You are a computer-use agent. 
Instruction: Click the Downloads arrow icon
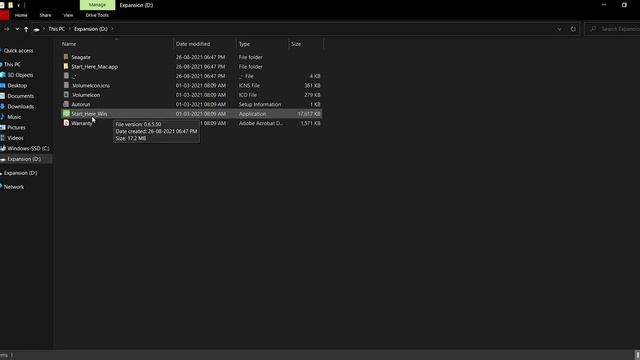pos(2,107)
